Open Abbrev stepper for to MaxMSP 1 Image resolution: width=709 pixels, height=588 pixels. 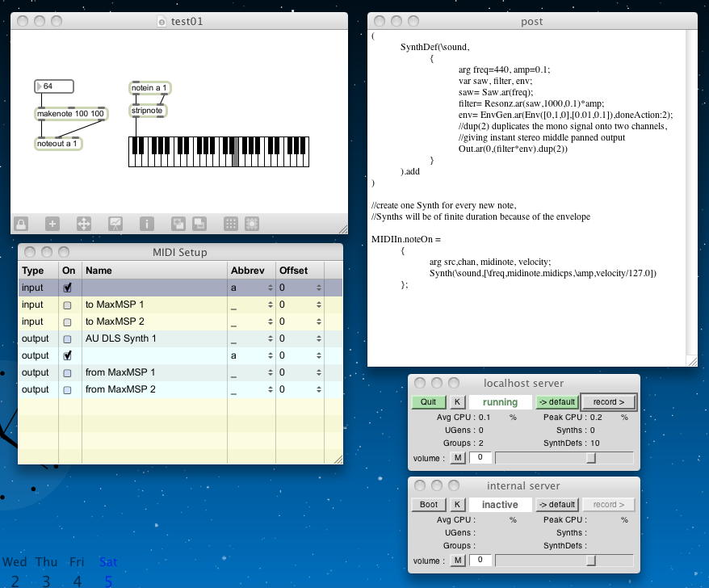click(270, 304)
